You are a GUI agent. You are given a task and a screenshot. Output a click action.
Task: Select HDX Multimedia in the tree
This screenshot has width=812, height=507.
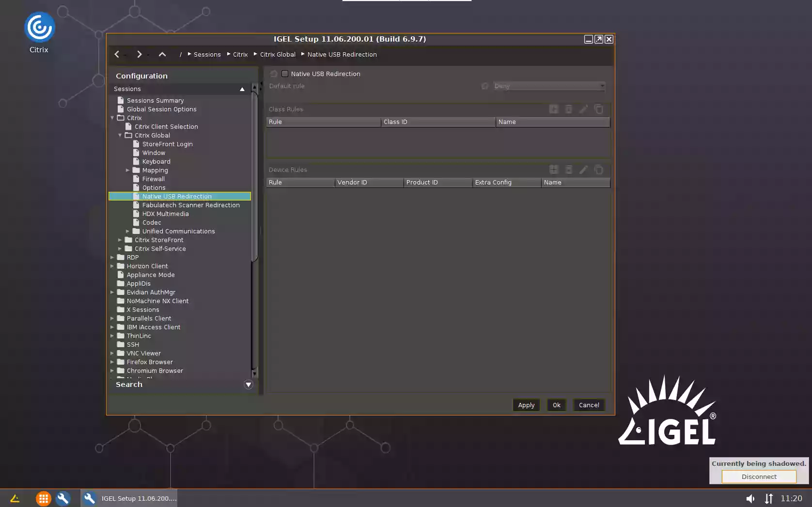pyautogui.click(x=165, y=214)
